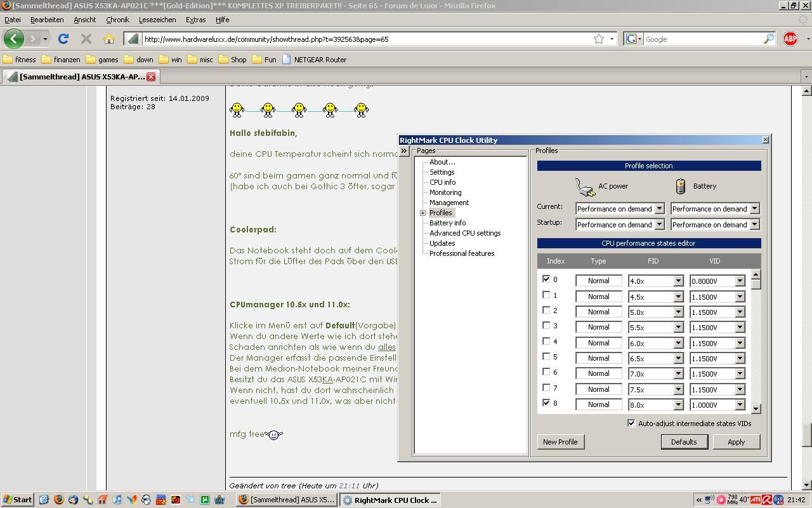Launch Firefox from quick launch bar

pyautogui.click(x=59, y=500)
